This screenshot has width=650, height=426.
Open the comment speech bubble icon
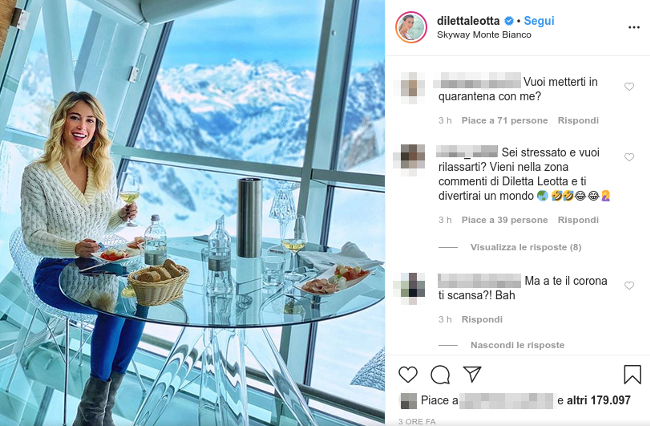(440, 375)
